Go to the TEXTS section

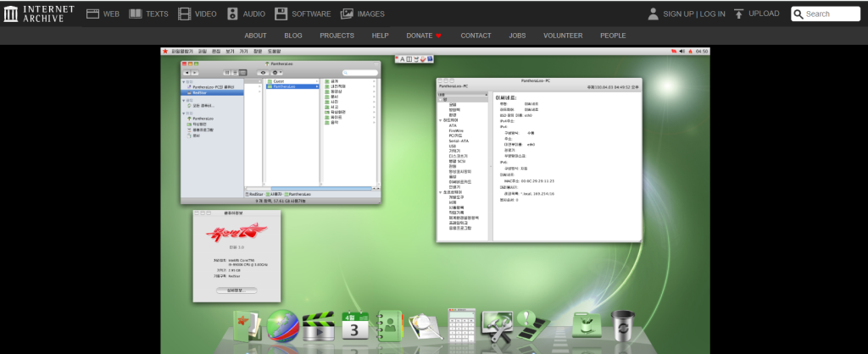coord(149,14)
